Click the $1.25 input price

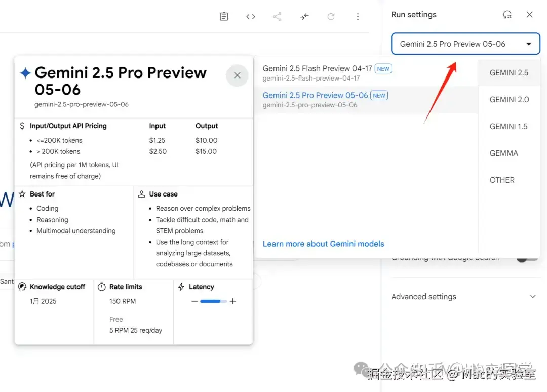point(157,140)
